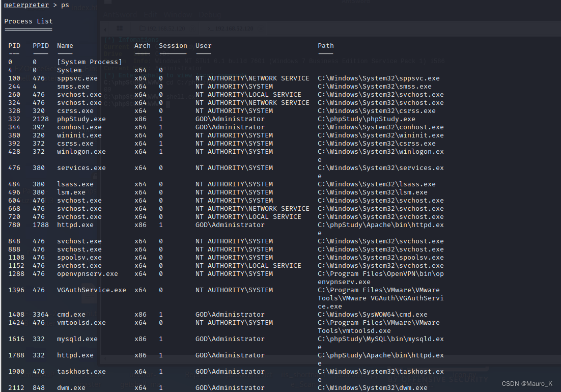
Task: Click the PPID column header
Action: pos(41,46)
